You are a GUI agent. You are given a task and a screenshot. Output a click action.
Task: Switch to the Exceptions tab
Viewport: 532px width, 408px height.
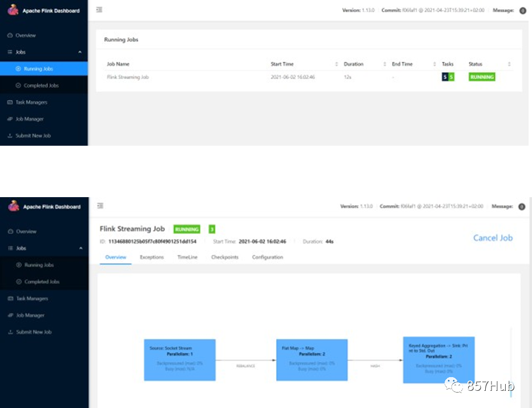tap(152, 257)
